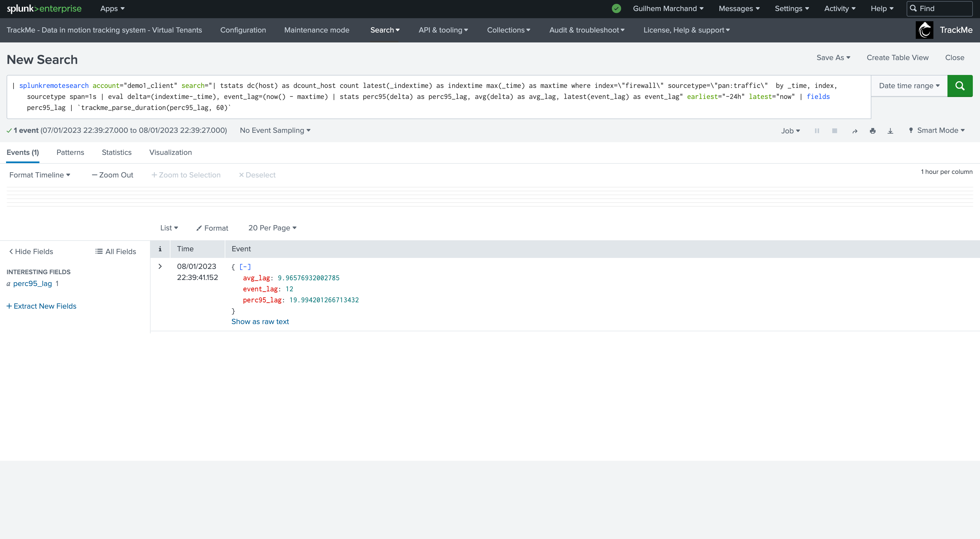
Task: Click the green health status check icon
Action: click(616, 8)
